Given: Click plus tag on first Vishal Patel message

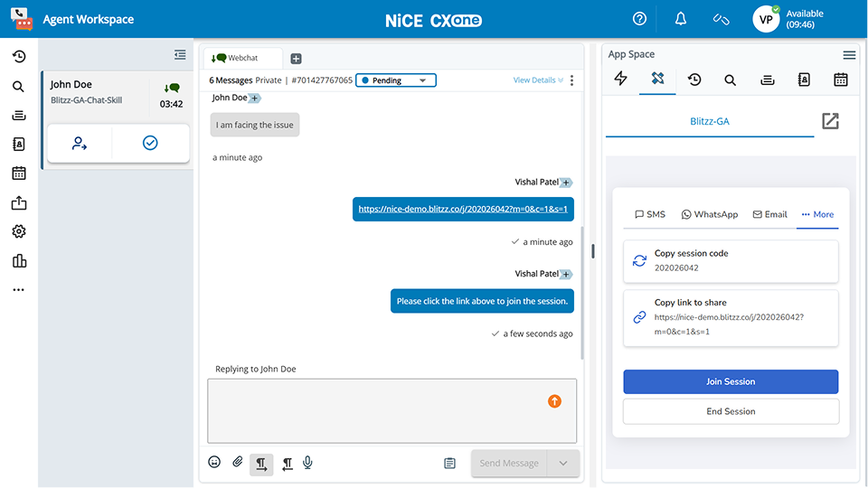Looking at the screenshot, I should (x=566, y=183).
